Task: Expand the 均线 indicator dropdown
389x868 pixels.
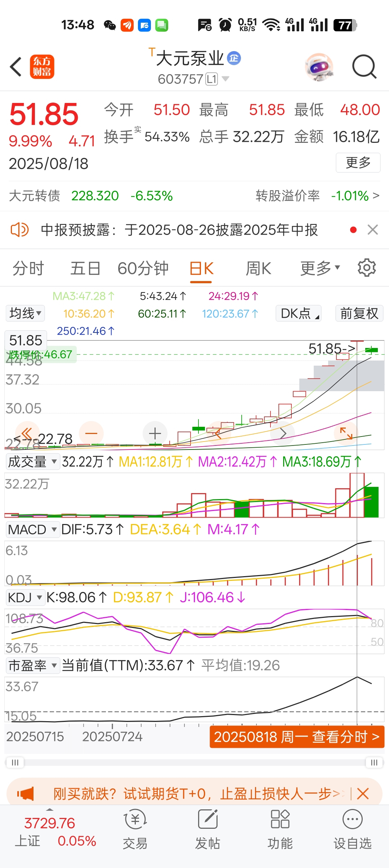Action: 25,313
